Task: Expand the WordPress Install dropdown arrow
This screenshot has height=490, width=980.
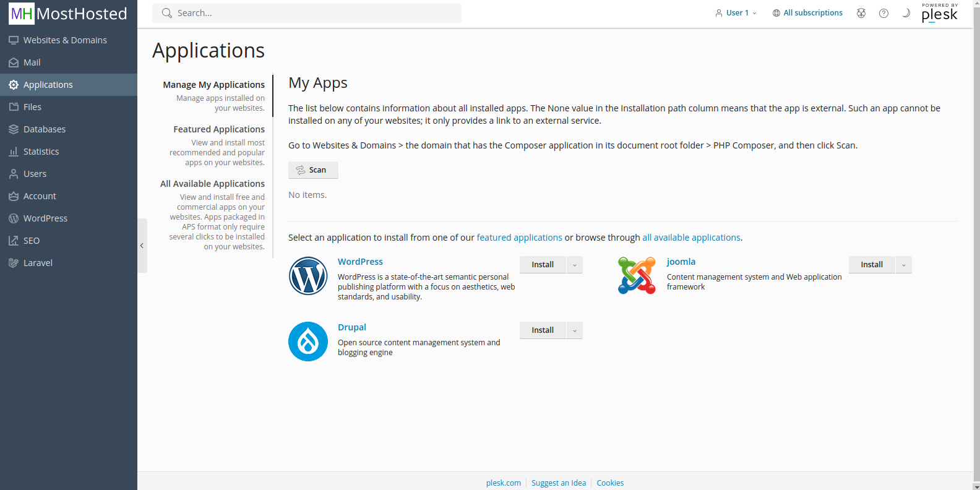Action: coord(575,265)
